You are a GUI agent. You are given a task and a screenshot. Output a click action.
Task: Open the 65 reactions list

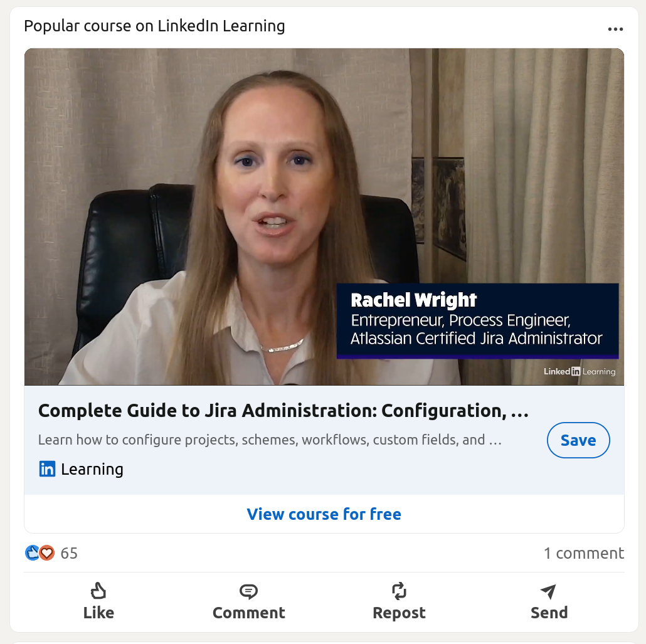[69, 553]
